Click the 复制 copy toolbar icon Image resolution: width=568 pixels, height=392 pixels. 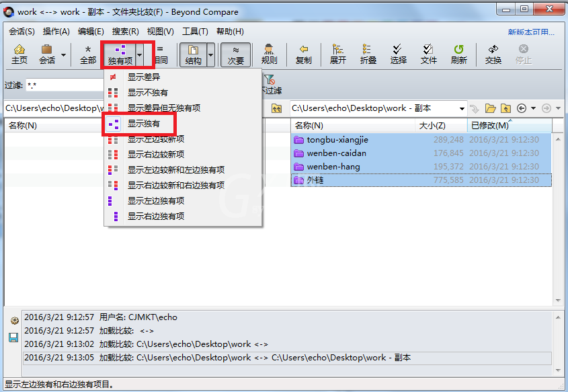click(x=304, y=54)
